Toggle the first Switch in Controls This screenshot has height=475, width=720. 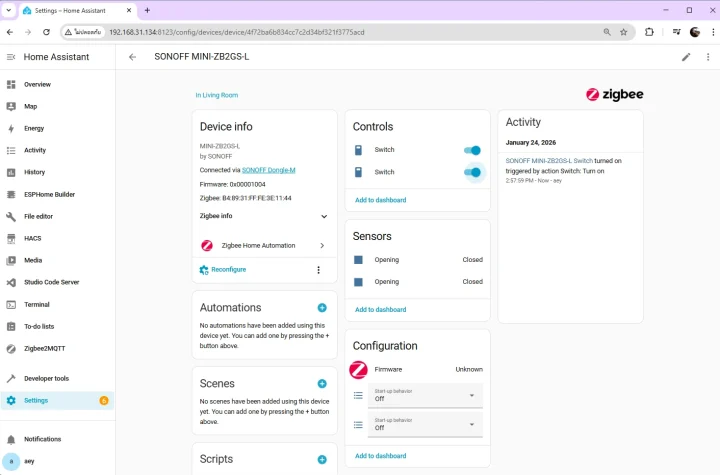click(472, 150)
